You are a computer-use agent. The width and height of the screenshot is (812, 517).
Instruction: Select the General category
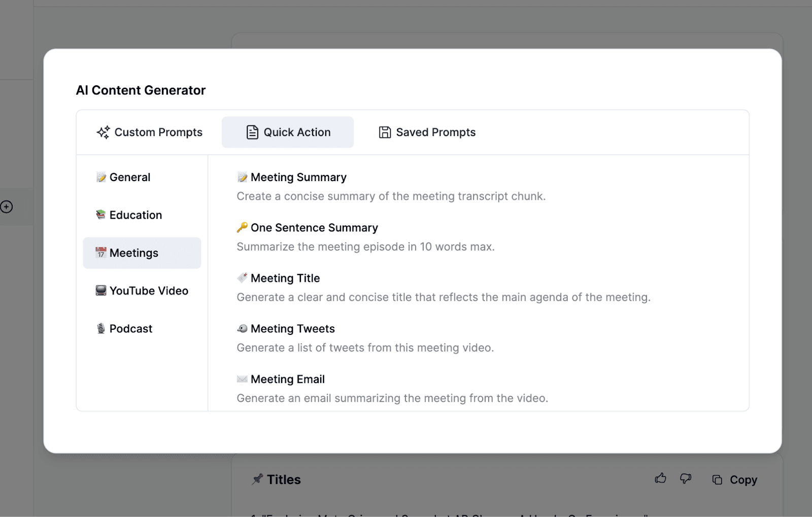(130, 177)
